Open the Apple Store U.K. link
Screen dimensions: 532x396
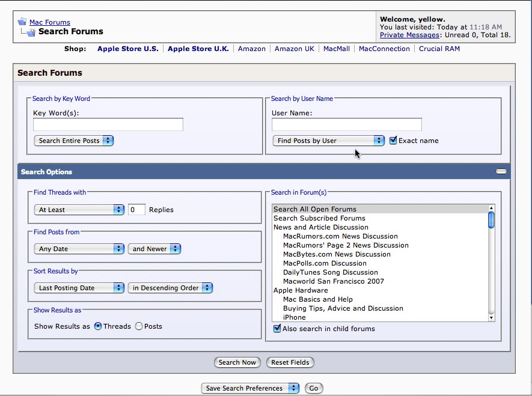click(198, 49)
